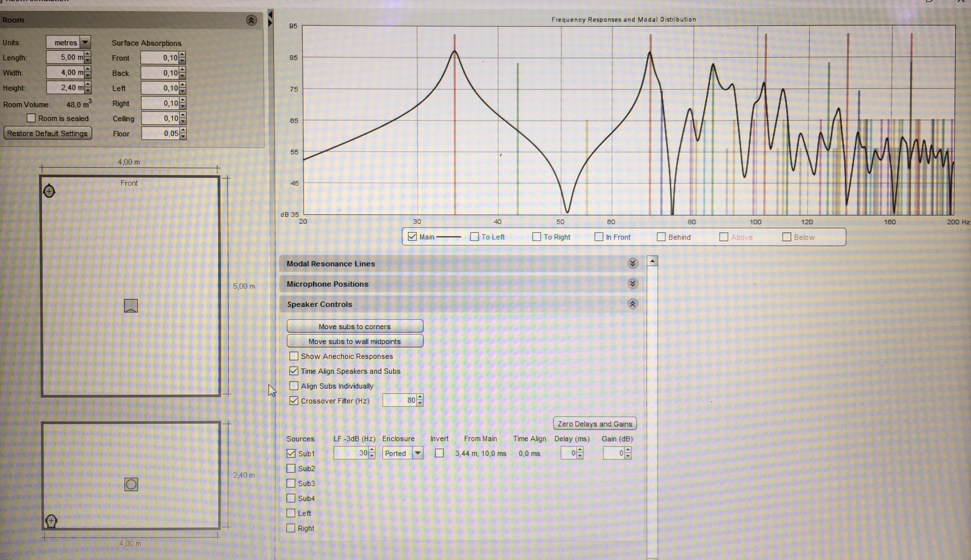Viewport: 971px width, 560px height.
Task: Adjust the Width value stepper arrows
Action: click(x=88, y=72)
